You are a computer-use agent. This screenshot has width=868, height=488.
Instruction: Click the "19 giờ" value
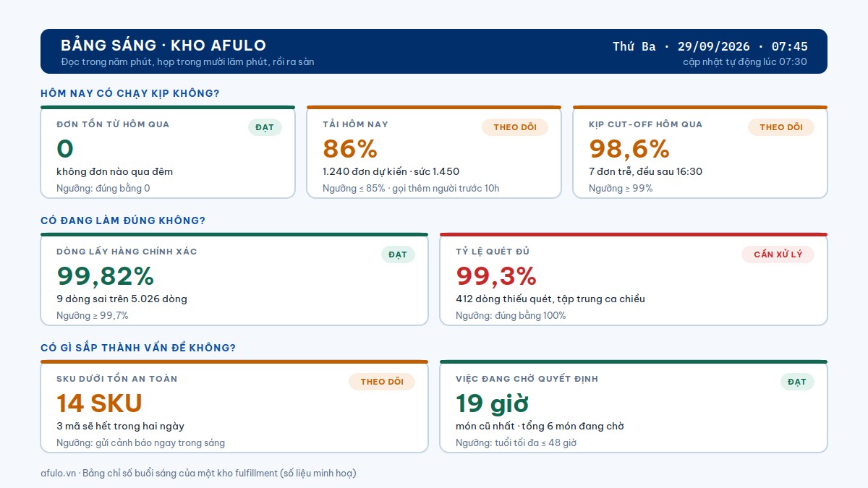pos(492,403)
